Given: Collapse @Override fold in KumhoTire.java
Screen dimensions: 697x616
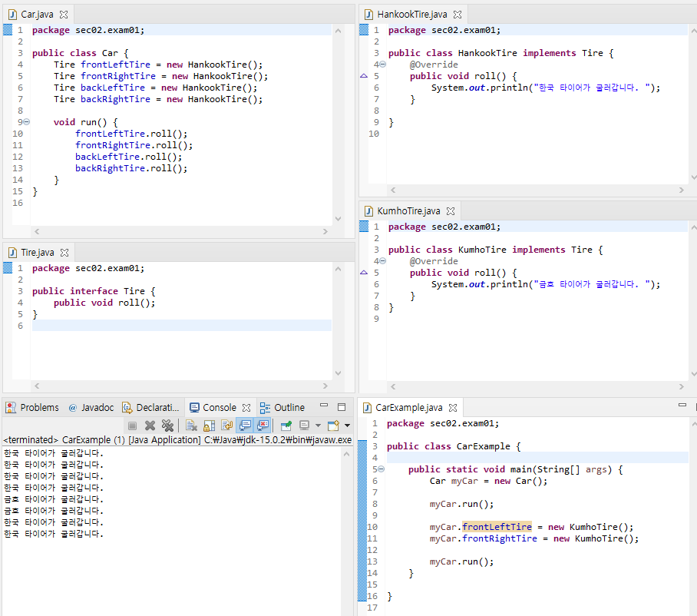Looking at the screenshot, I should 383,261.
